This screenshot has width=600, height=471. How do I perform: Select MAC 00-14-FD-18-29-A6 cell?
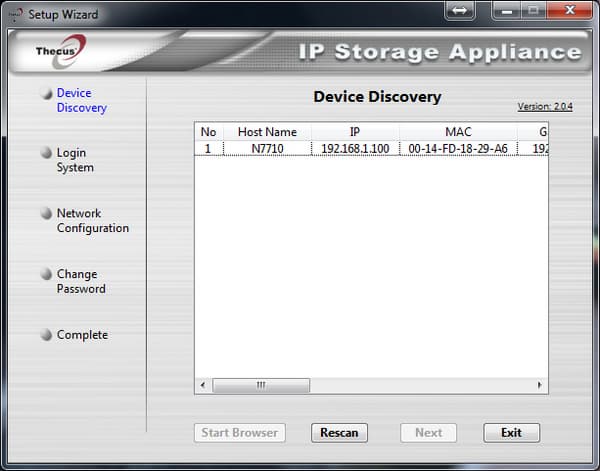(x=458, y=148)
